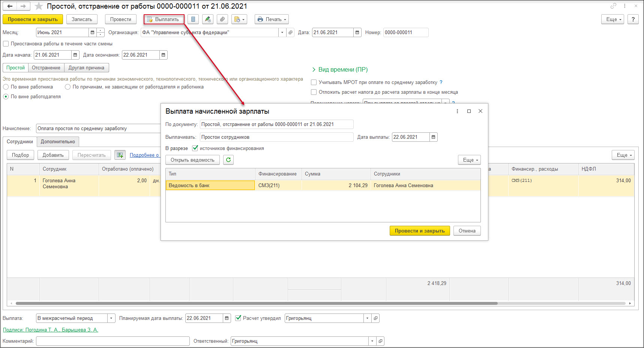Click table settings icon near Пересчитать
The width and height of the screenshot is (644, 348).
120,155
